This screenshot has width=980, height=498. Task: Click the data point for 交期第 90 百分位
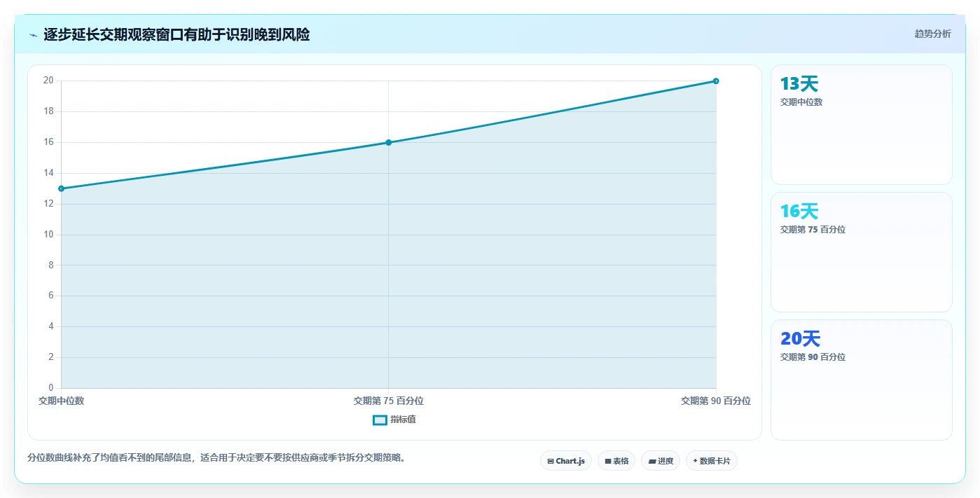[x=716, y=81]
